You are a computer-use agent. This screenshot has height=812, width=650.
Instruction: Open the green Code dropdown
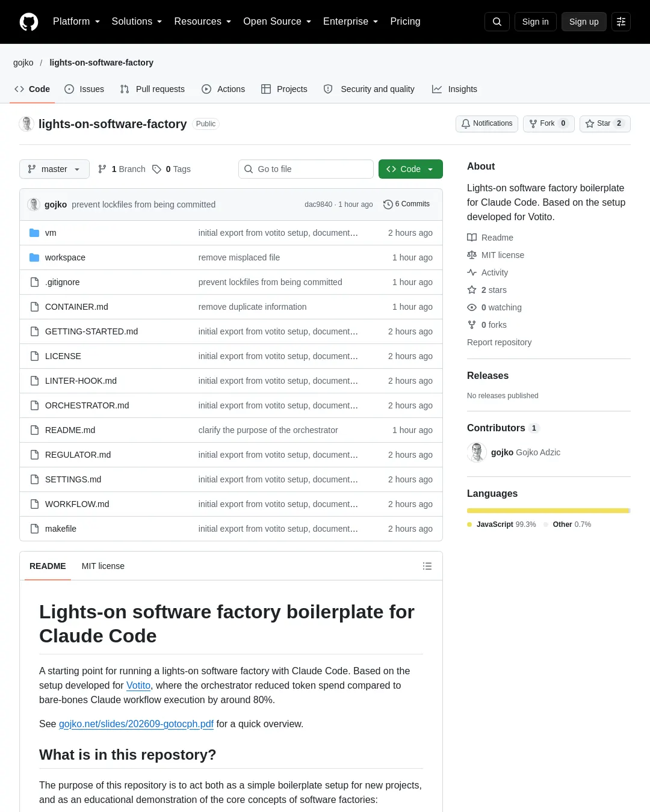pos(410,169)
